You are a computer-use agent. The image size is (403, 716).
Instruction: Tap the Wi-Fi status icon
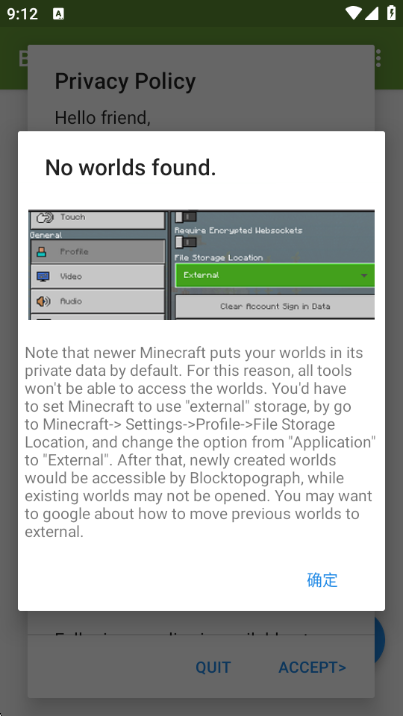[353, 13]
